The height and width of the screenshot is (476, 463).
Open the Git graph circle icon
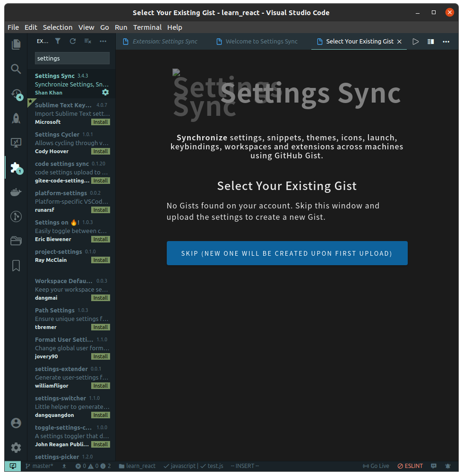point(16,216)
